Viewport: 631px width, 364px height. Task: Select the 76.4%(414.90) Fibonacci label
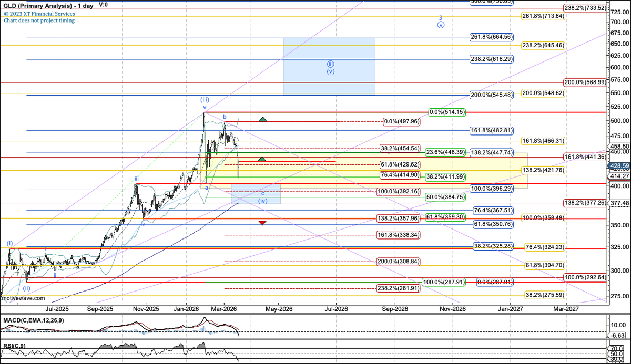pyautogui.click(x=399, y=174)
